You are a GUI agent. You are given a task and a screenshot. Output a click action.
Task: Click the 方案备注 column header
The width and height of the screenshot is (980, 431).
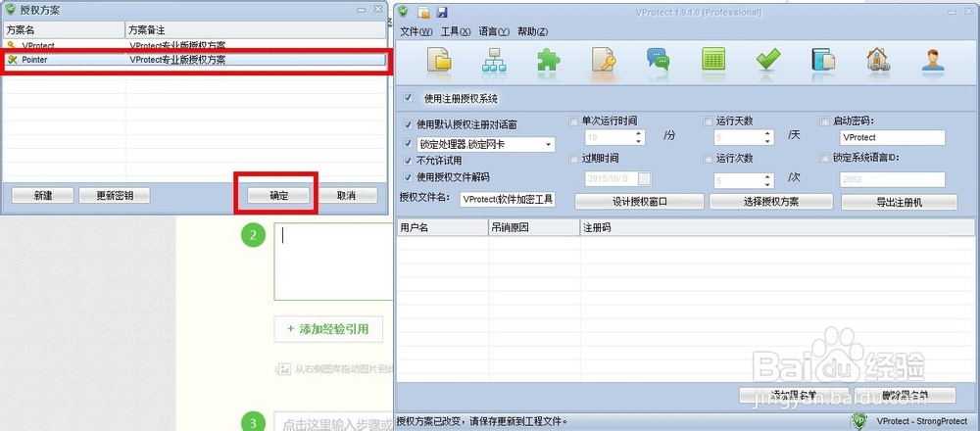(256, 30)
